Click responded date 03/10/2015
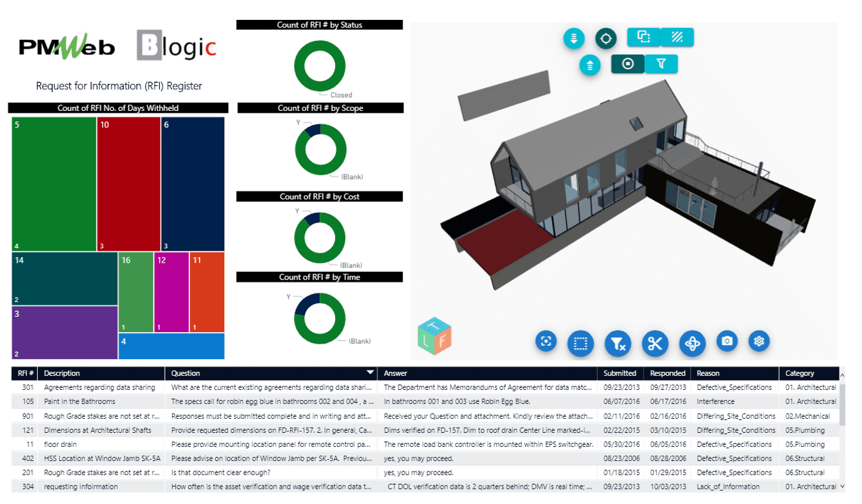 click(668, 430)
